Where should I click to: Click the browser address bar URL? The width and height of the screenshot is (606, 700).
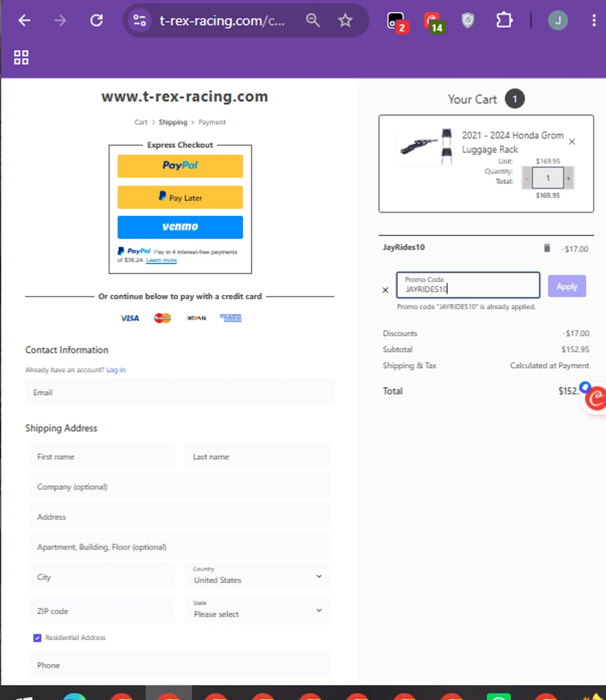tap(222, 21)
